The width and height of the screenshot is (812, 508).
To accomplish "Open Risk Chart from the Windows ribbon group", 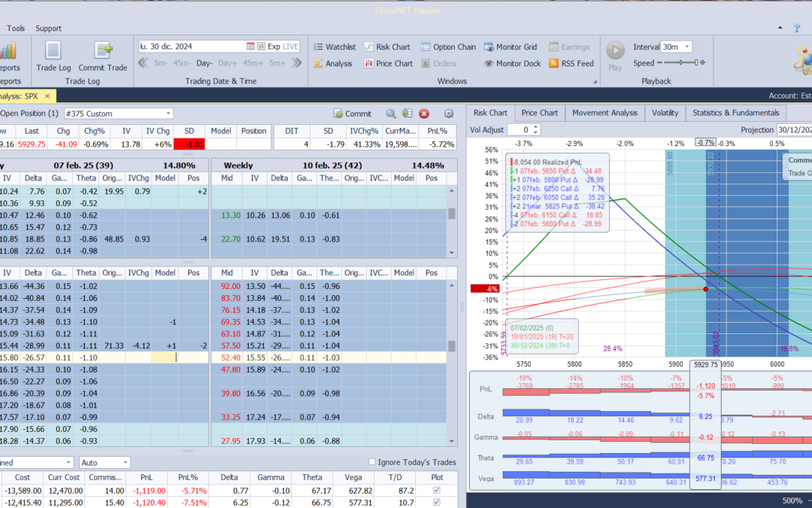I will coord(387,47).
